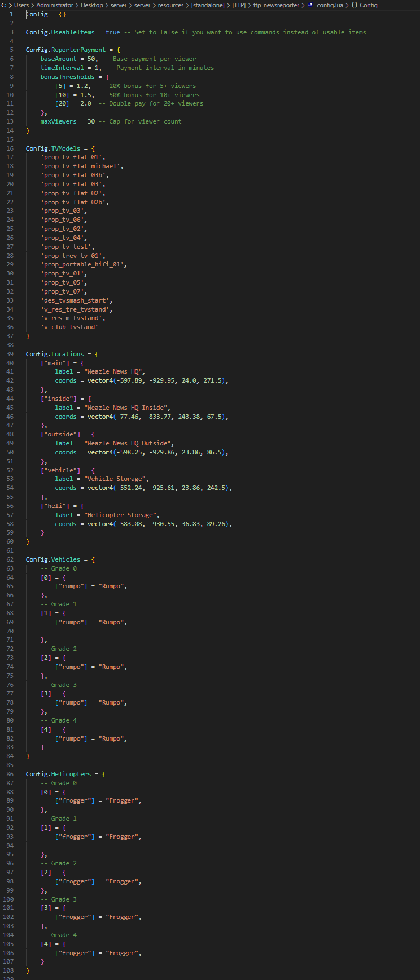Viewport: 420px width, 980px height.
Task: Expand the Administrator breadcrumb segment
Action: tap(55, 5)
